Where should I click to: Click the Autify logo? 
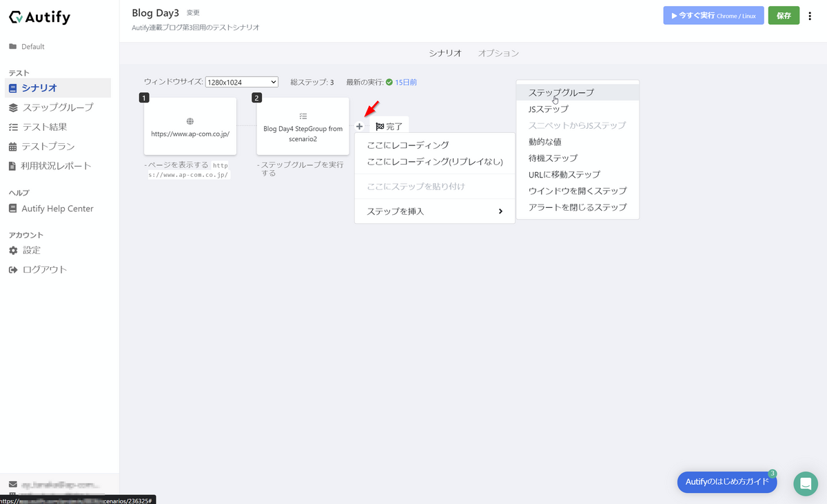tap(39, 17)
